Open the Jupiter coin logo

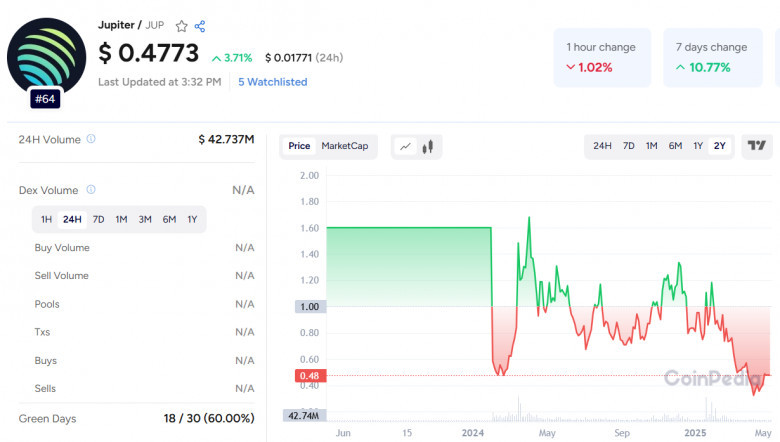pyautogui.click(x=46, y=57)
